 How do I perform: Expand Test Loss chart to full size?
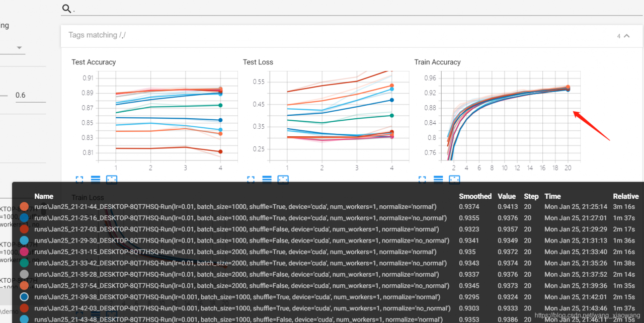coord(251,179)
